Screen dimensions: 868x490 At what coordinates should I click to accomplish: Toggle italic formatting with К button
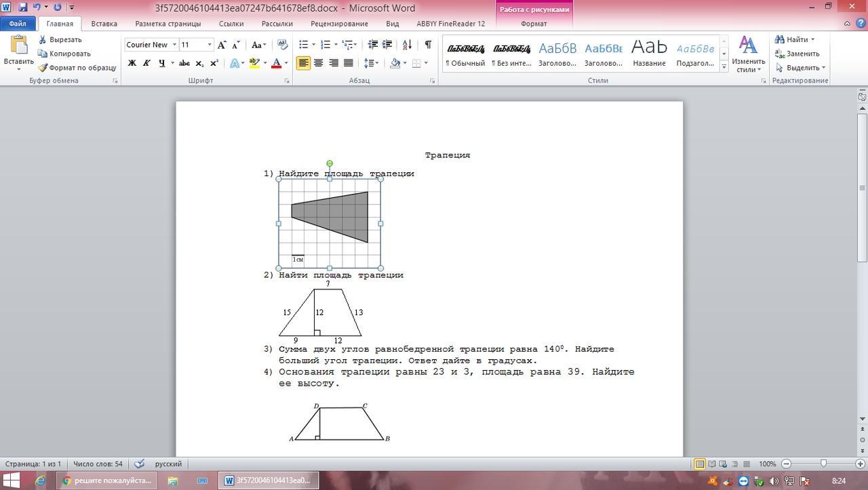[146, 63]
